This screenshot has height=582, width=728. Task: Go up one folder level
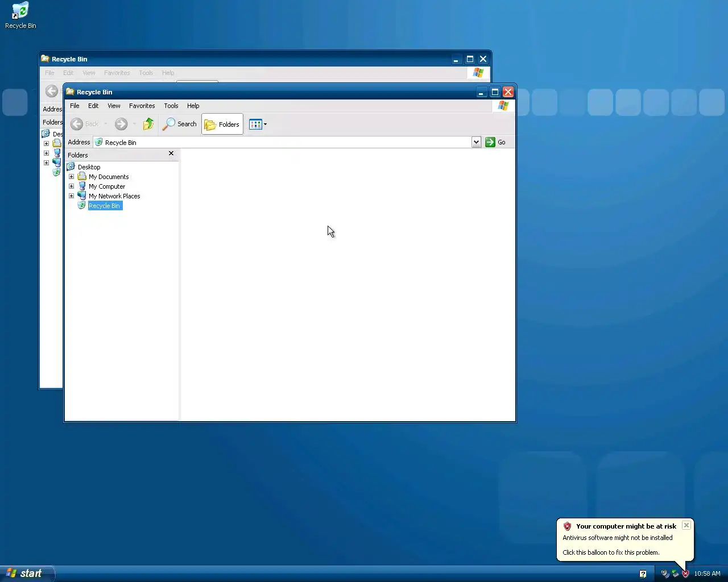tap(148, 124)
